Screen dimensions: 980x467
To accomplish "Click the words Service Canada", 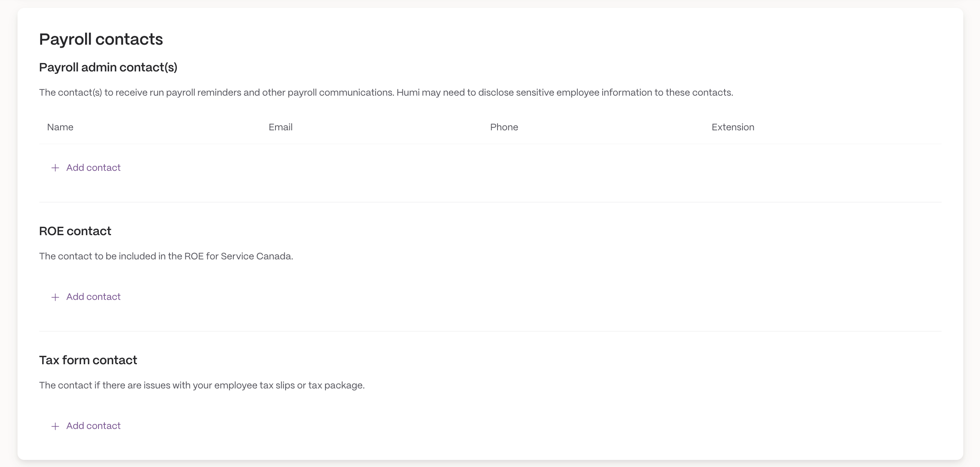I will pyautogui.click(x=256, y=256).
